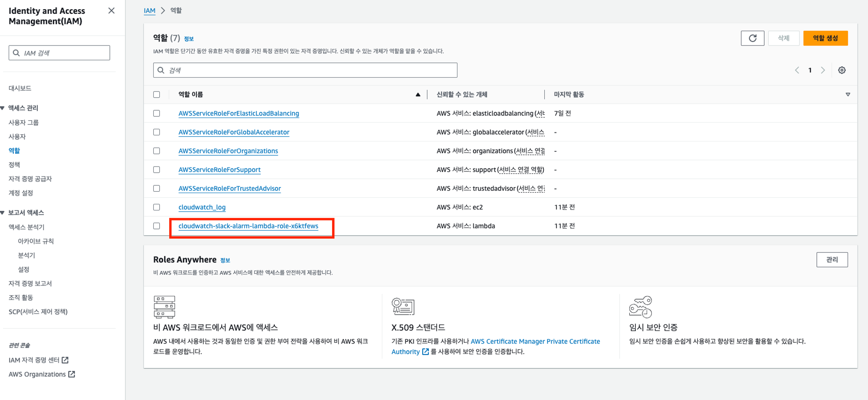Open external link icon beside IAM 자격 증명 센터
This screenshot has height=400, width=868.
(x=65, y=360)
